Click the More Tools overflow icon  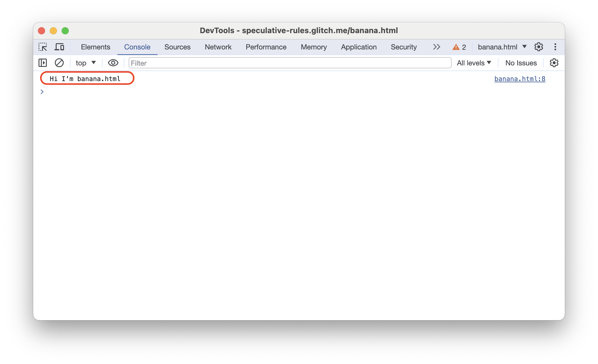pyautogui.click(x=436, y=47)
